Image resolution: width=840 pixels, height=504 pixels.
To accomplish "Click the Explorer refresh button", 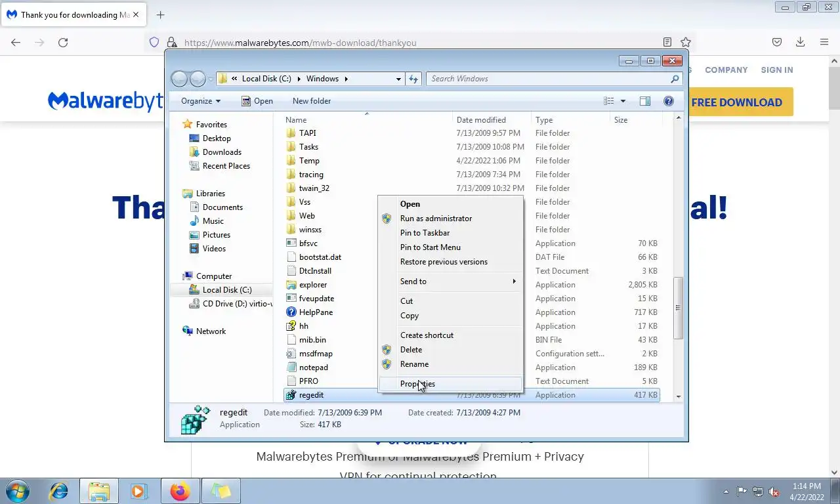I will point(413,79).
